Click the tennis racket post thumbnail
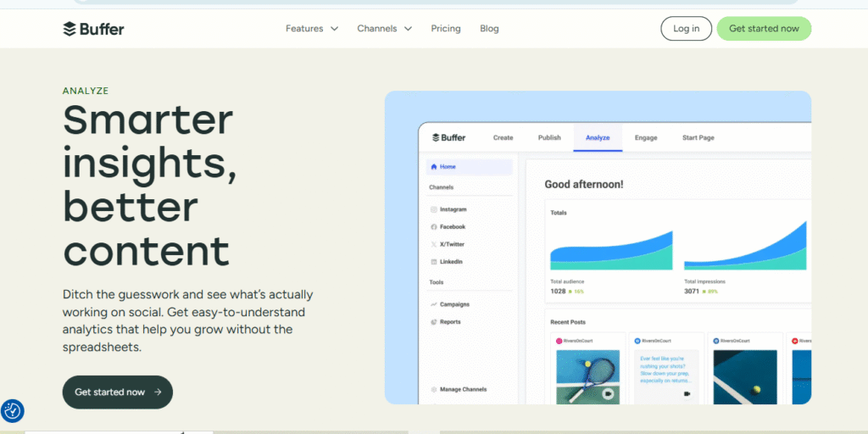 tap(588, 377)
